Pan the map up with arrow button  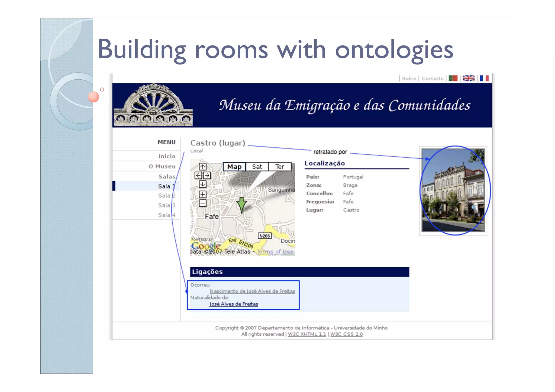pos(203,167)
